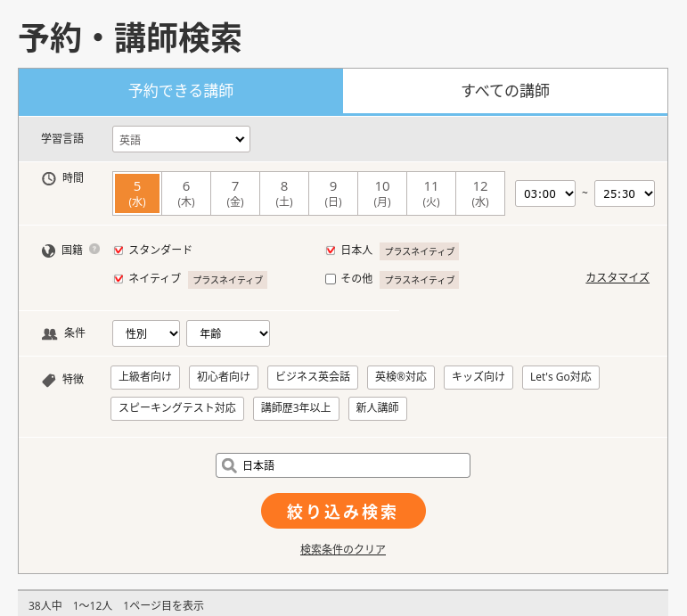Open the 年齢 dropdown

point(228,333)
